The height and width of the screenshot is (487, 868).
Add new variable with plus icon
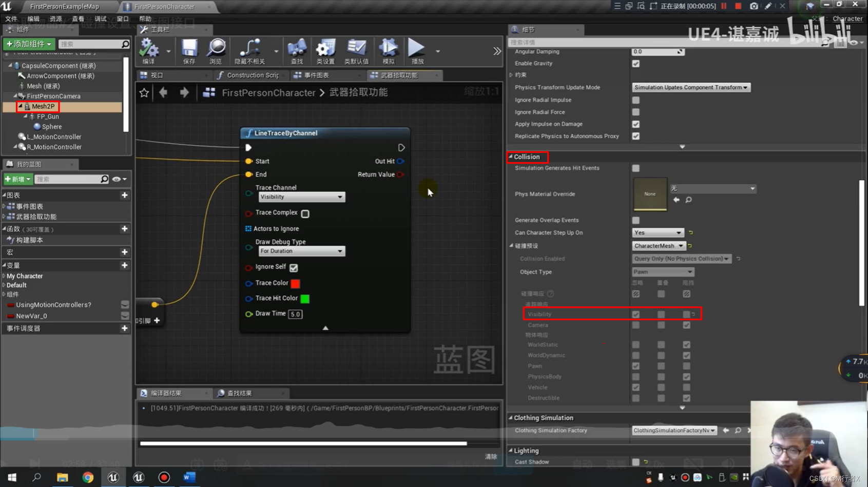click(x=124, y=265)
